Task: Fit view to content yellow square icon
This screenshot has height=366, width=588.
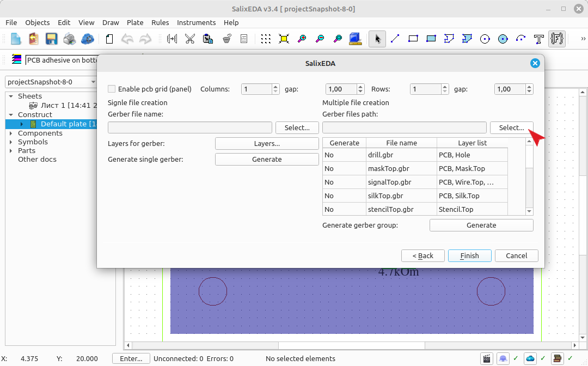Action: [284, 39]
